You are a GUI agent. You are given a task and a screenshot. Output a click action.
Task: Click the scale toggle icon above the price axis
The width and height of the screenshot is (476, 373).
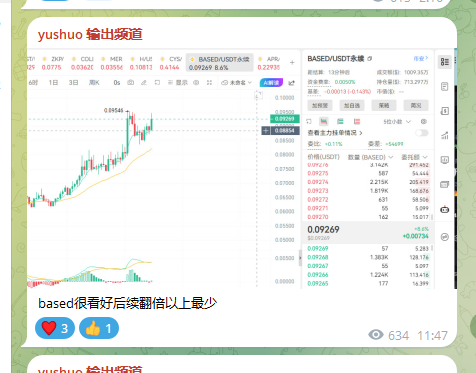(x=259, y=96)
